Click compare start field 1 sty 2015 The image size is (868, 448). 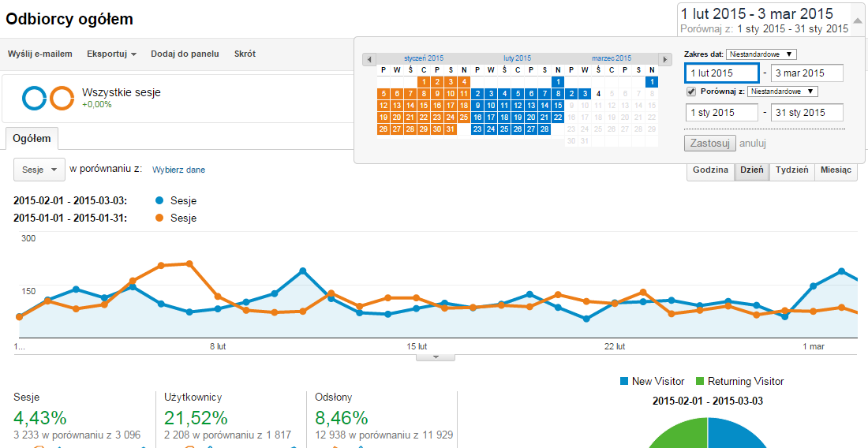(722, 112)
